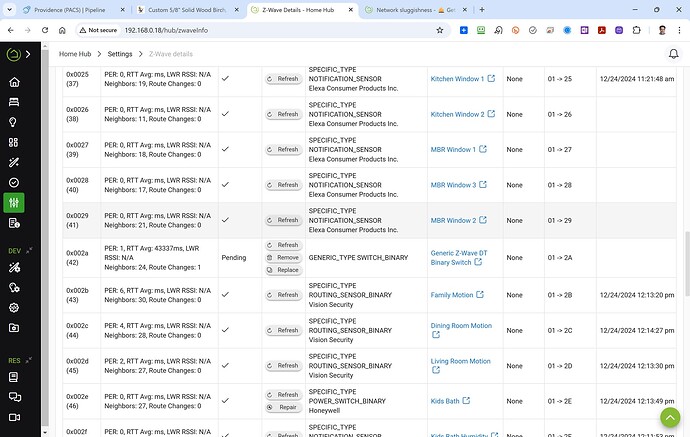Replace the Generic Z-Wave DT Binary Switch node
Viewport: 690px width, 437px height.
point(283,270)
